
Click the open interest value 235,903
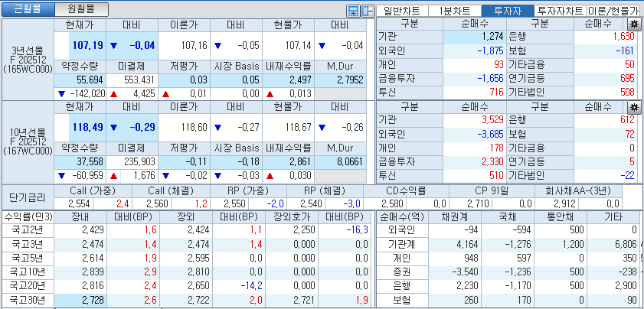click(x=139, y=161)
